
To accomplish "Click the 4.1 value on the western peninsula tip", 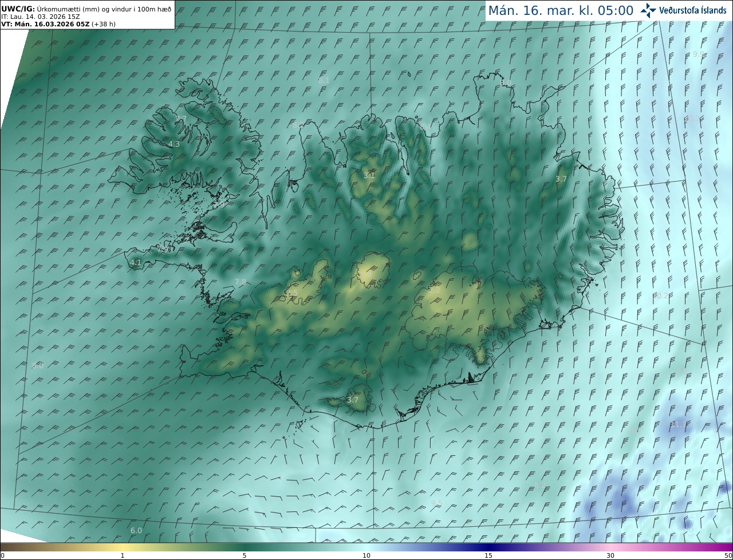I will (x=136, y=263).
